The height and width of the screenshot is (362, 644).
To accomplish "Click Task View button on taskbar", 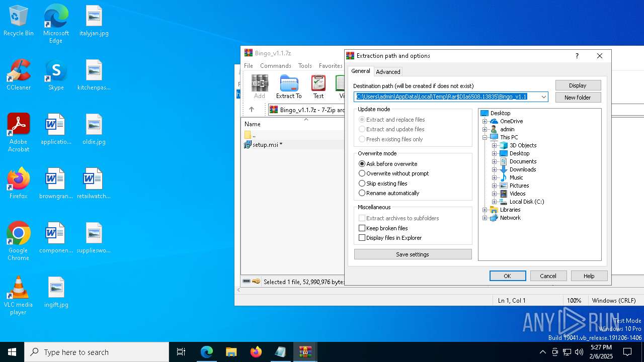I will click(181, 352).
